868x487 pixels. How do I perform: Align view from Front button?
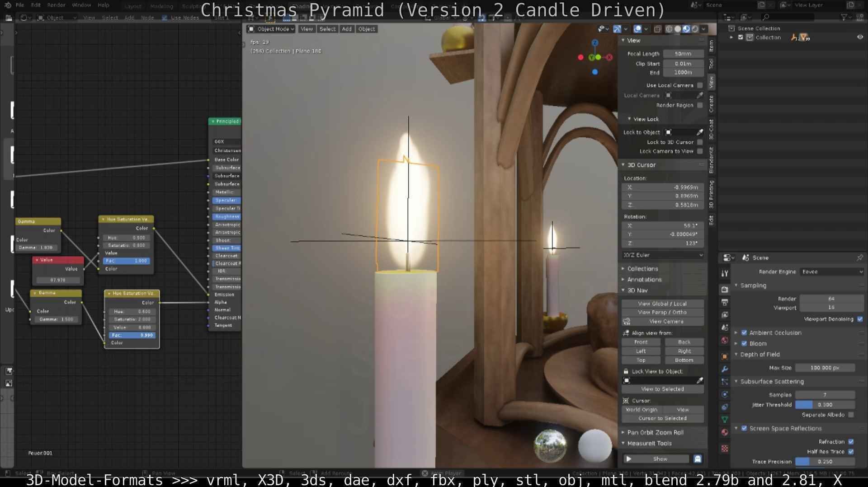tap(641, 342)
